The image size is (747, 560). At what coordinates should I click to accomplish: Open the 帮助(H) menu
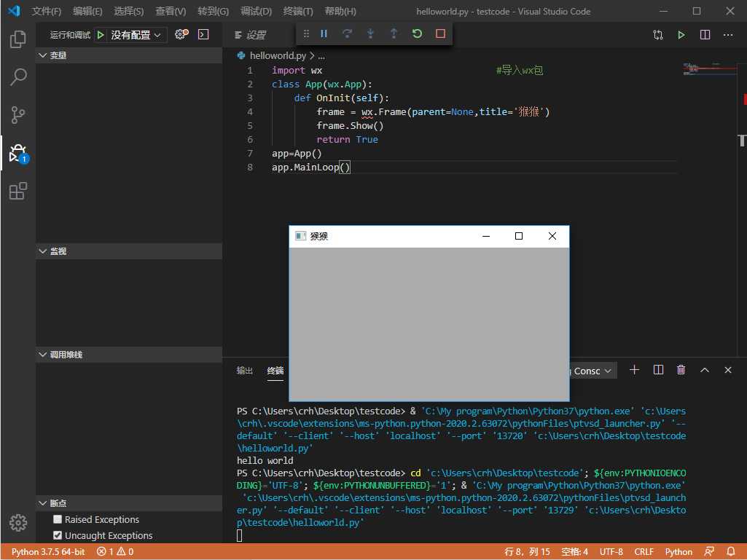point(340,11)
